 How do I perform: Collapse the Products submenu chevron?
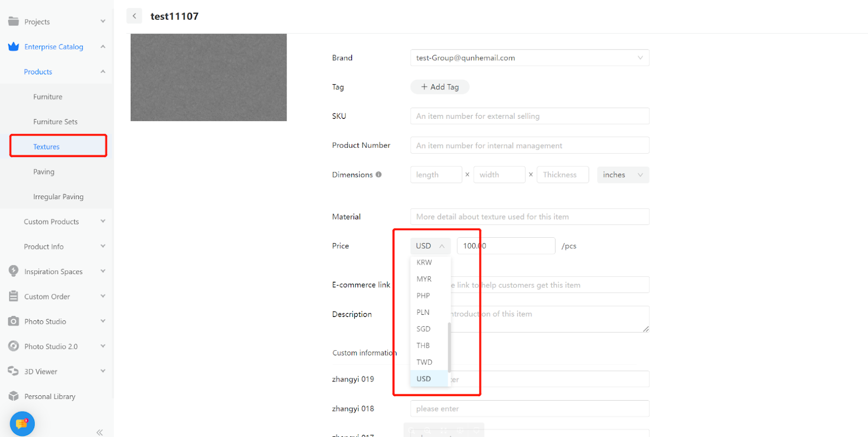click(103, 72)
